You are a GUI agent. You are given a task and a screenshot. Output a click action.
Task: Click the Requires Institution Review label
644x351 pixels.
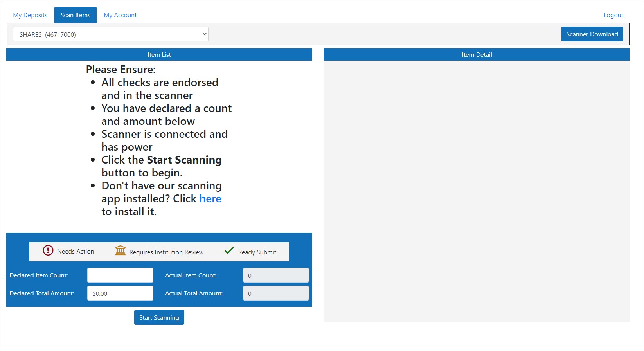pyautogui.click(x=166, y=252)
